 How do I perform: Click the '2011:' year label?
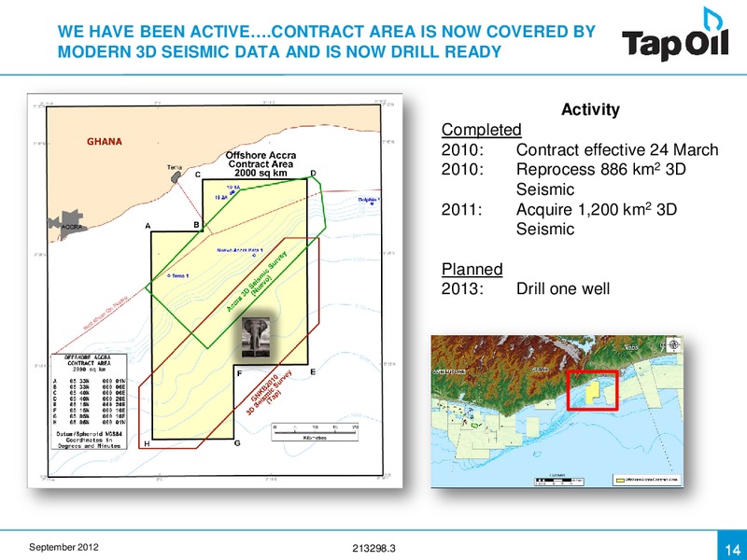pos(461,209)
